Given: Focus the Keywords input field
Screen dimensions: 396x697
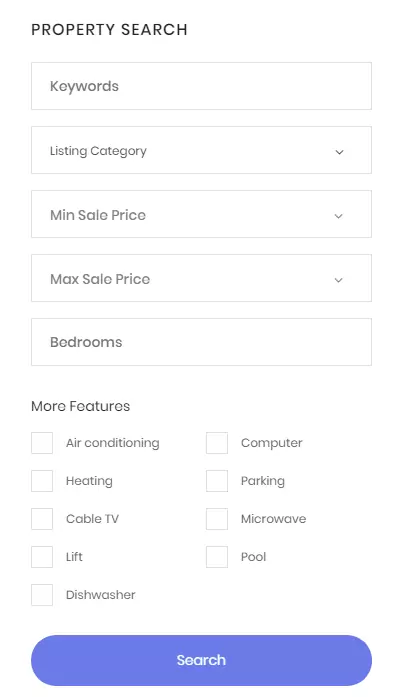Looking at the screenshot, I should pyautogui.click(x=201, y=86).
